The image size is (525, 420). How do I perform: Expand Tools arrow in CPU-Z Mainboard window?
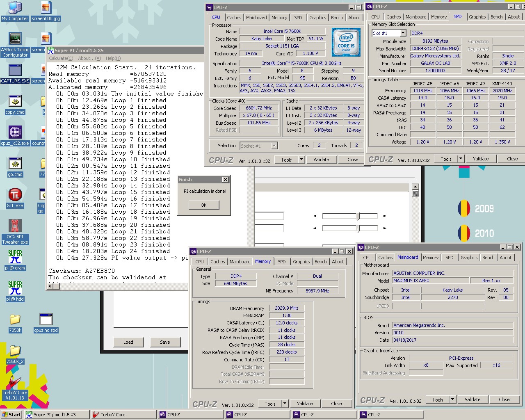[453, 399]
